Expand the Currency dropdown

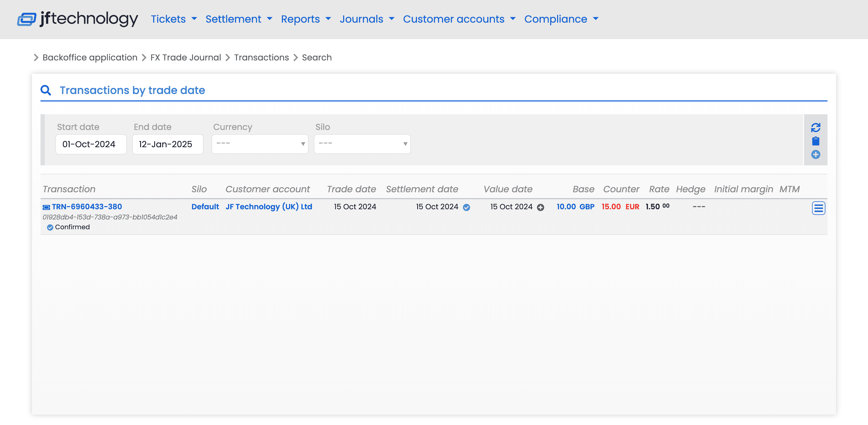click(x=260, y=144)
